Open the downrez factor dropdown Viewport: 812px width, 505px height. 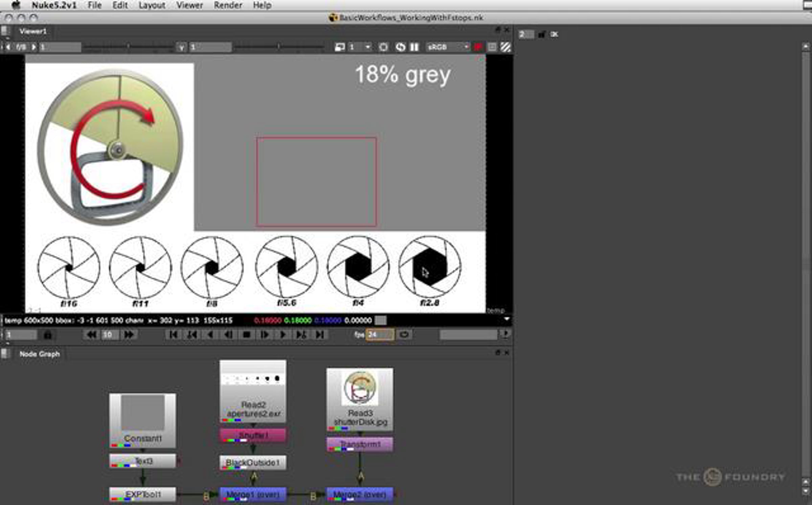tap(360, 47)
